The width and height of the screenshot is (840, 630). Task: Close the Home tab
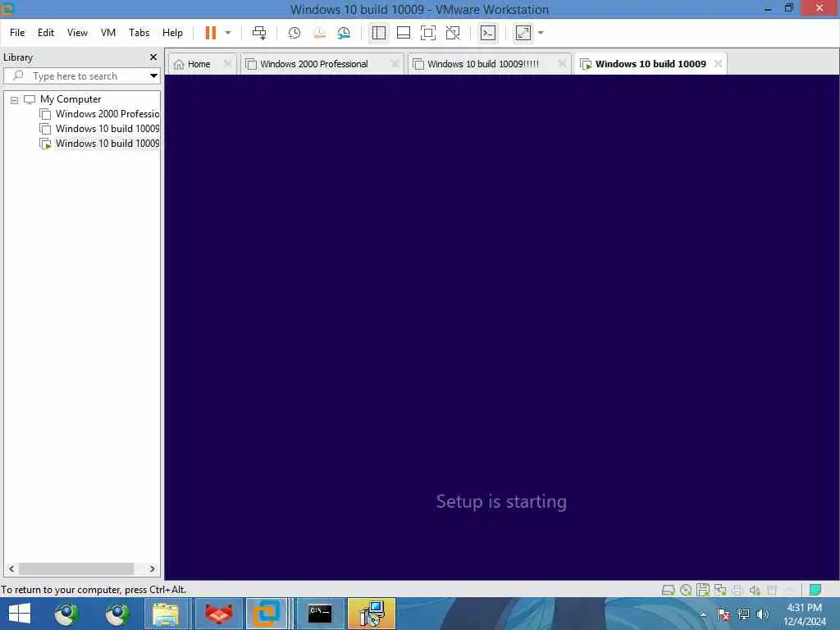pyautogui.click(x=228, y=64)
